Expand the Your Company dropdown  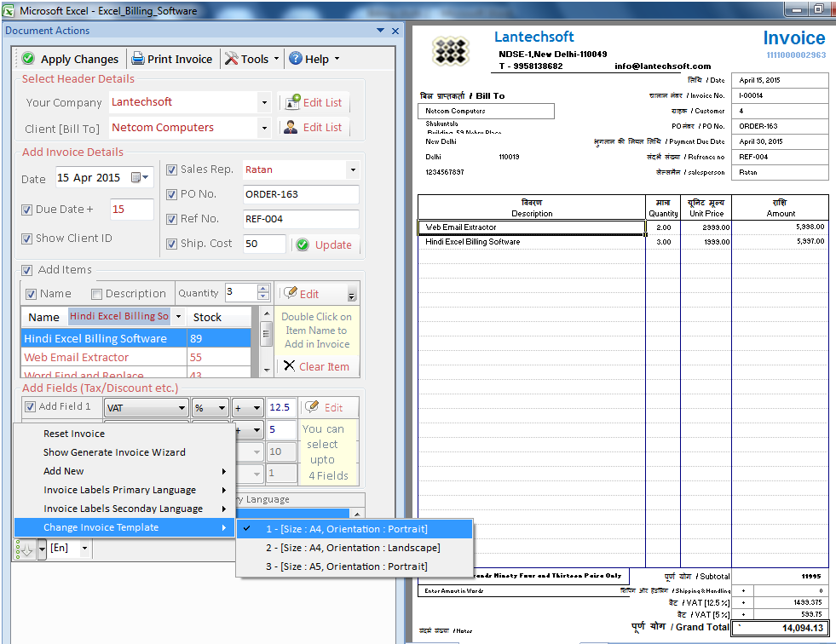click(264, 102)
